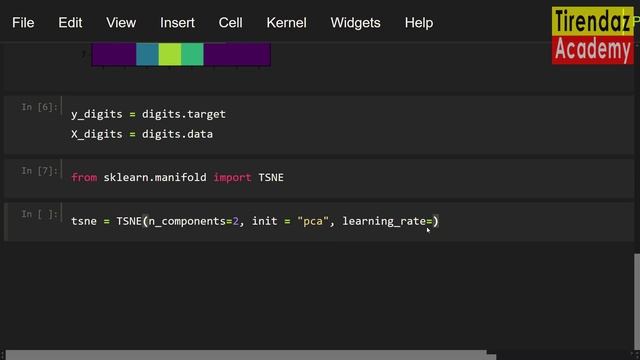Image resolution: width=640 pixels, height=360 pixels.
Task: Click the horizontal scrollbar thumb at the bottom
Action: (x=251, y=355)
